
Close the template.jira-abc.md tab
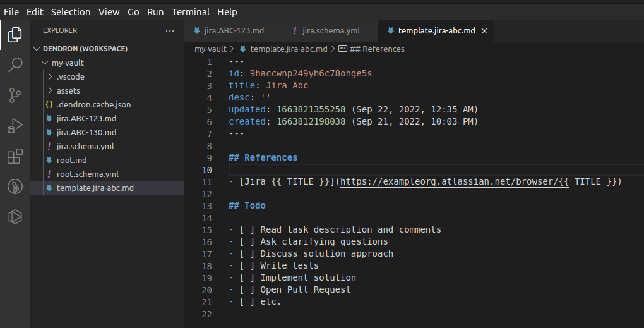(484, 31)
